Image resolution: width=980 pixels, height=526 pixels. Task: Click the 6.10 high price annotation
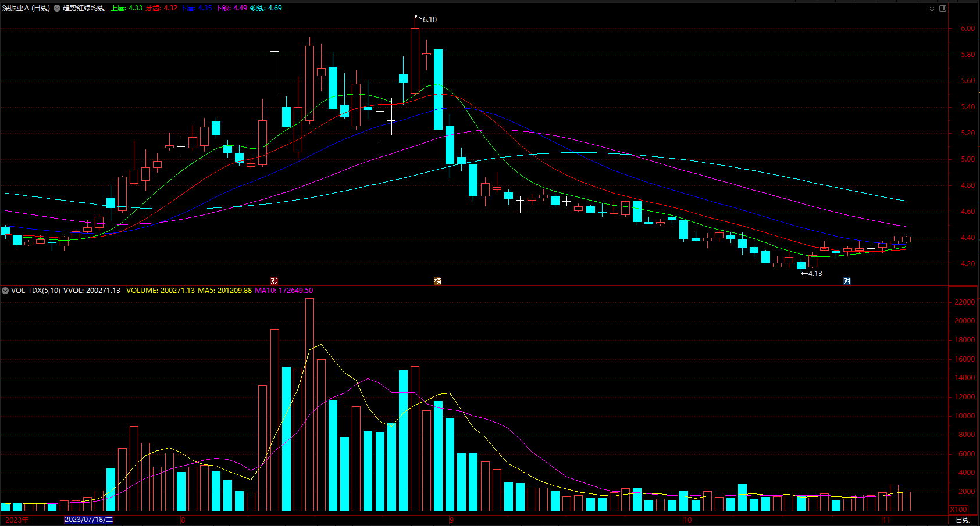[x=430, y=20]
